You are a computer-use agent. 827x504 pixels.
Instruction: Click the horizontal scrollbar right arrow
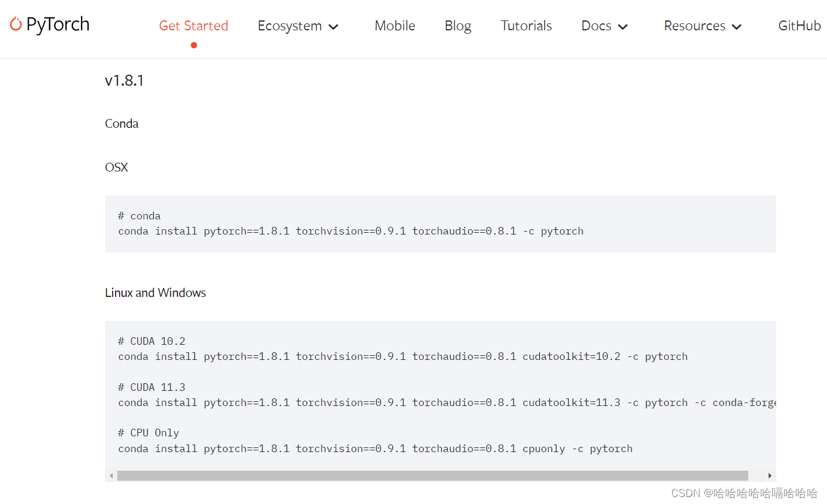[770, 476]
